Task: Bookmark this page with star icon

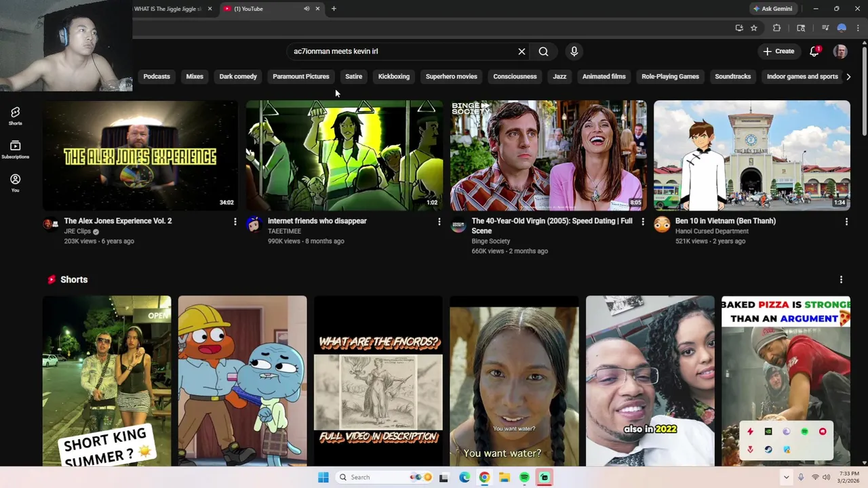Action: tap(753, 28)
